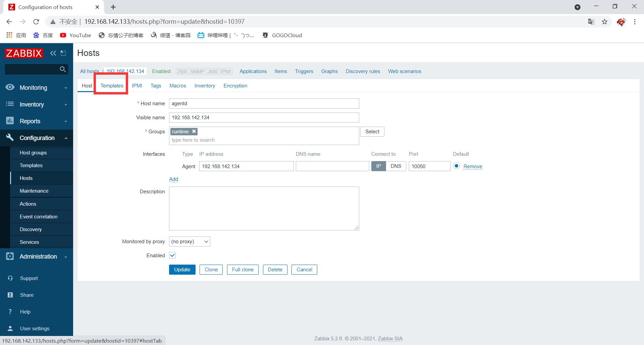Switch to the Inventory host tab
The image size is (644, 345).
click(205, 86)
